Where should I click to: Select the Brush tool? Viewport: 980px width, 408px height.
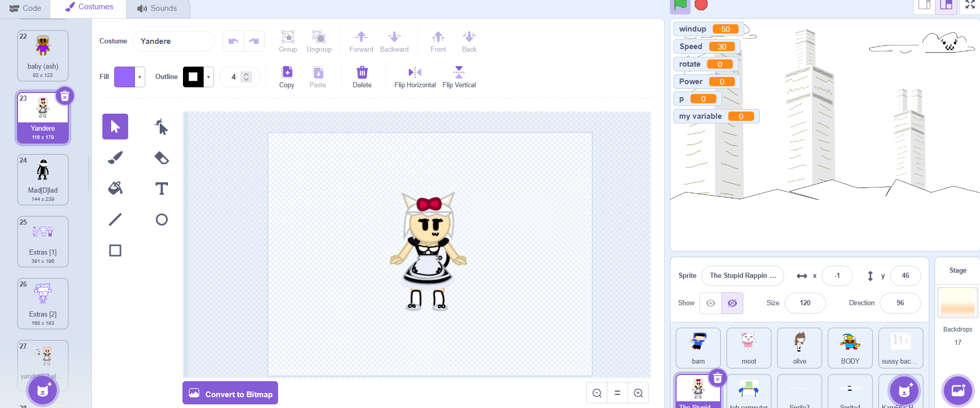point(115,158)
